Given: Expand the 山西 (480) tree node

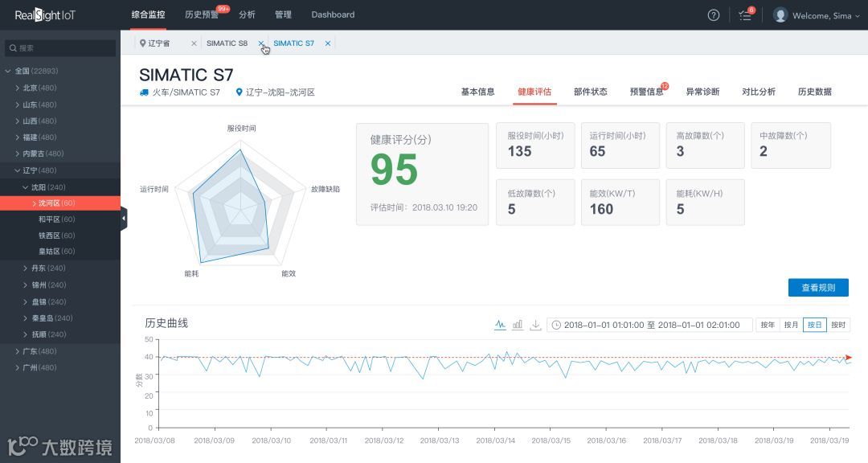Looking at the screenshot, I should point(18,121).
